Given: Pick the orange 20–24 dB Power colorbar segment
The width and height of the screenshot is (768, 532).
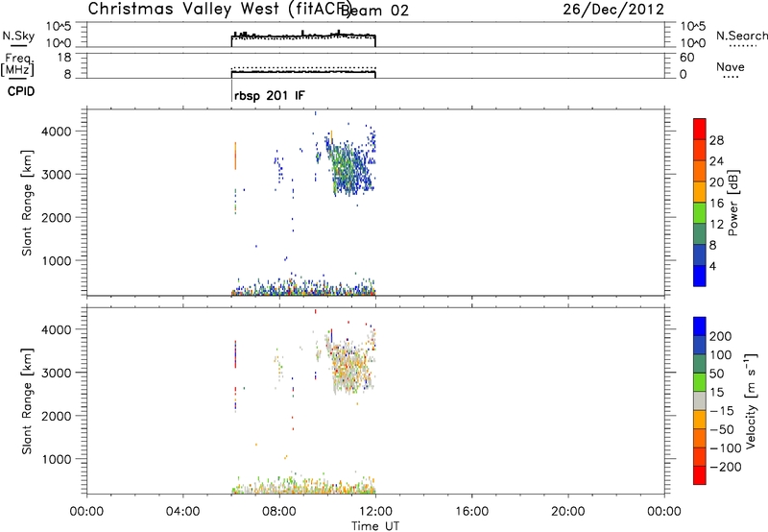Looking at the screenshot, I should [700, 171].
